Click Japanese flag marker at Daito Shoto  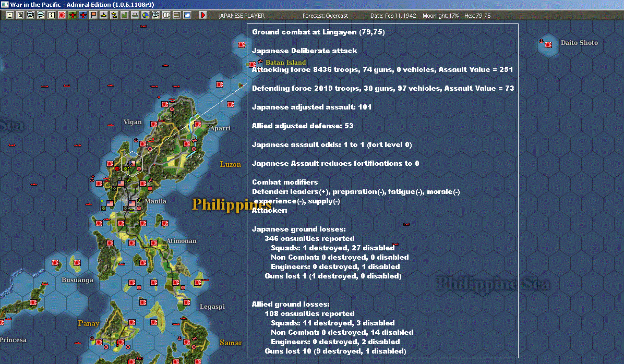point(548,45)
